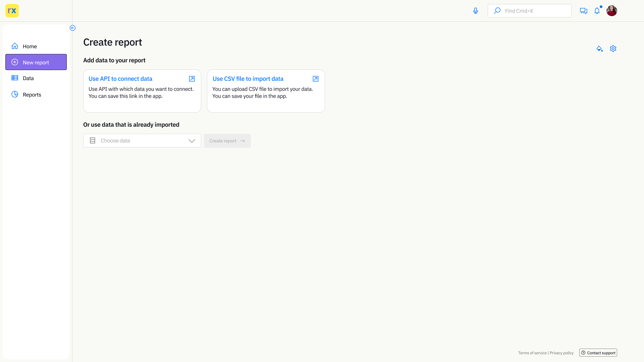Click the New report plus icon
The image size is (644, 362).
coord(15,62)
